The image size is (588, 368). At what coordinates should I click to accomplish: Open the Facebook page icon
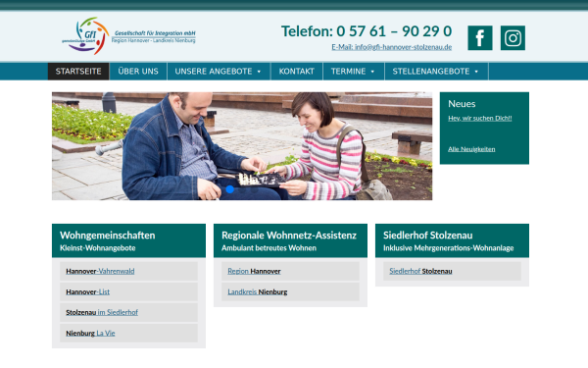pyautogui.click(x=479, y=38)
